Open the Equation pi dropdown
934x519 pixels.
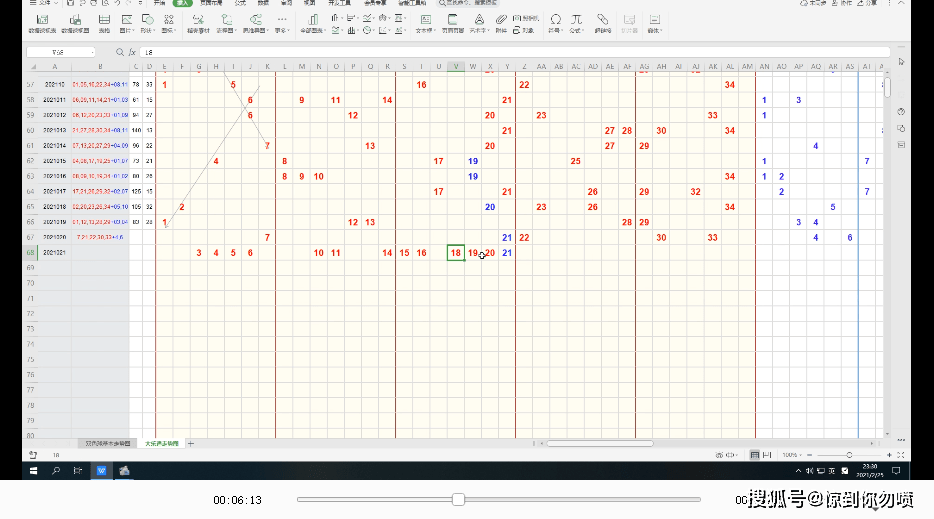(x=576, y=23)
